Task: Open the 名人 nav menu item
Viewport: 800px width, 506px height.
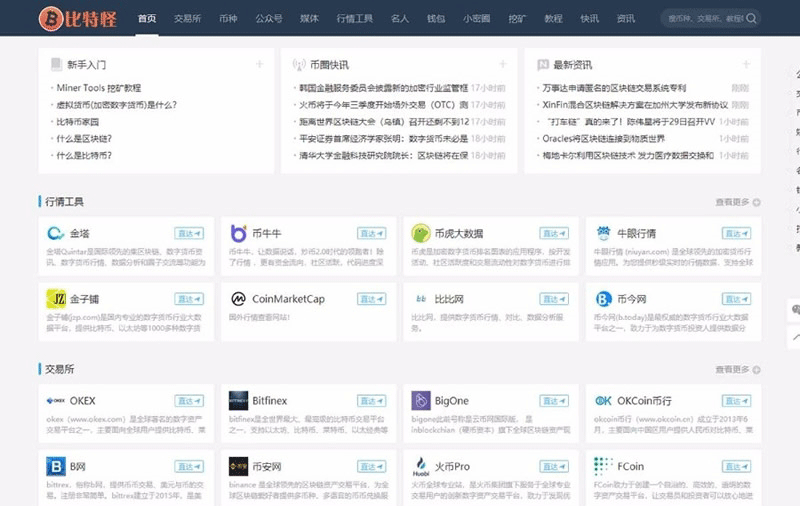Action: pyautogui.click(x=399, y=18)
